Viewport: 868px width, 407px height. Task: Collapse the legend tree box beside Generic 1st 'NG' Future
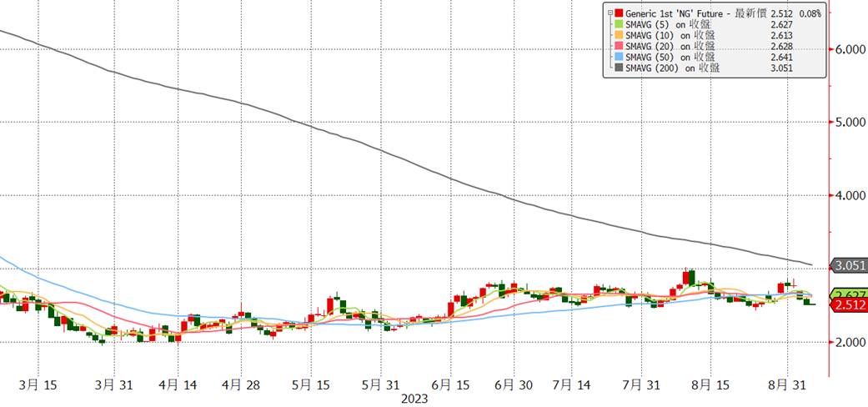(609, 13)
